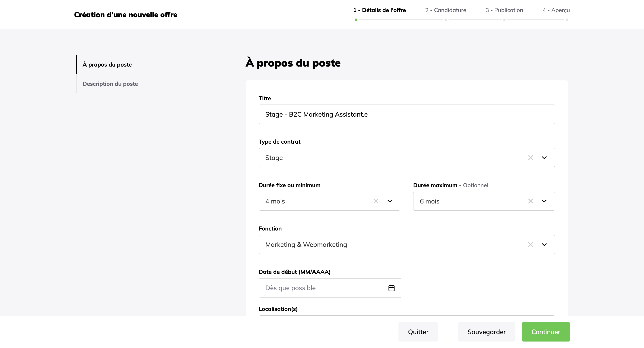Select step 1 - Détails de l'offre

[x=379, y=10]
